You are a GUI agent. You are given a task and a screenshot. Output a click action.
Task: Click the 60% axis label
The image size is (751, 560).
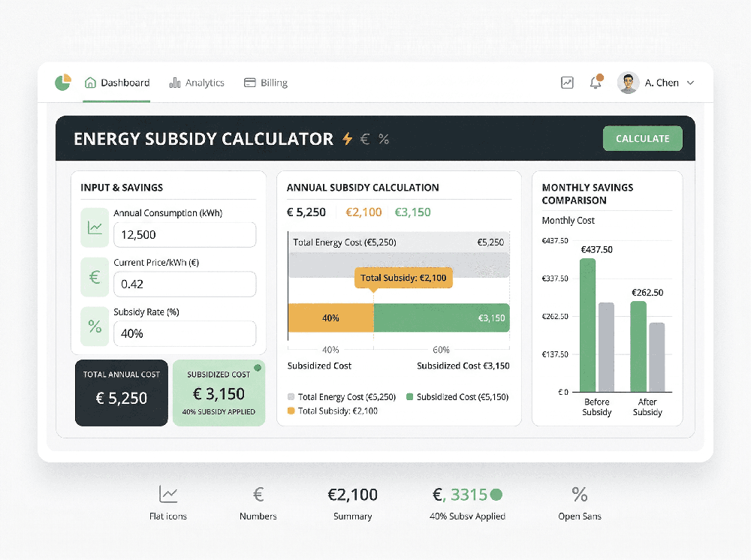coord(441,350)
